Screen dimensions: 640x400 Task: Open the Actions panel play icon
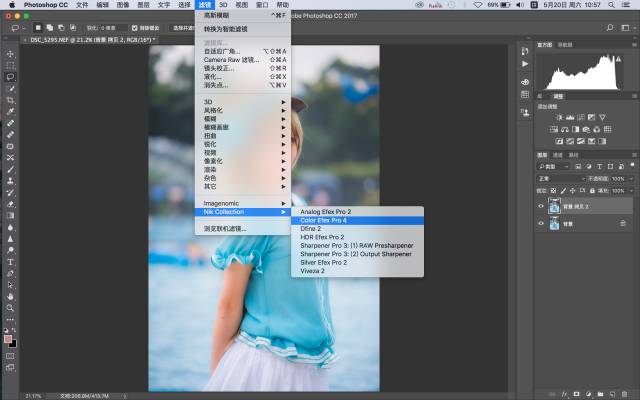tap(525, 64)
